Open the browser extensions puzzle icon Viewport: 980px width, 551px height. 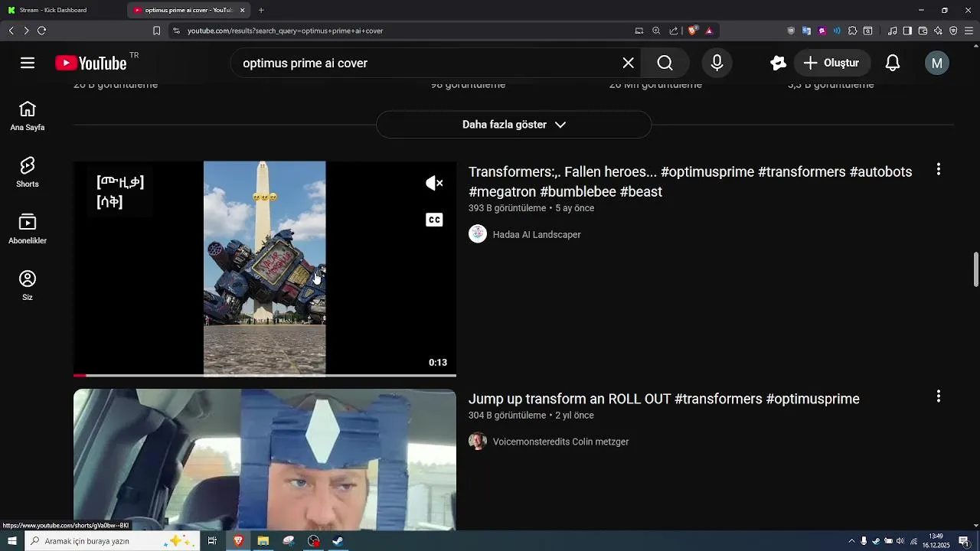point(852,31)
